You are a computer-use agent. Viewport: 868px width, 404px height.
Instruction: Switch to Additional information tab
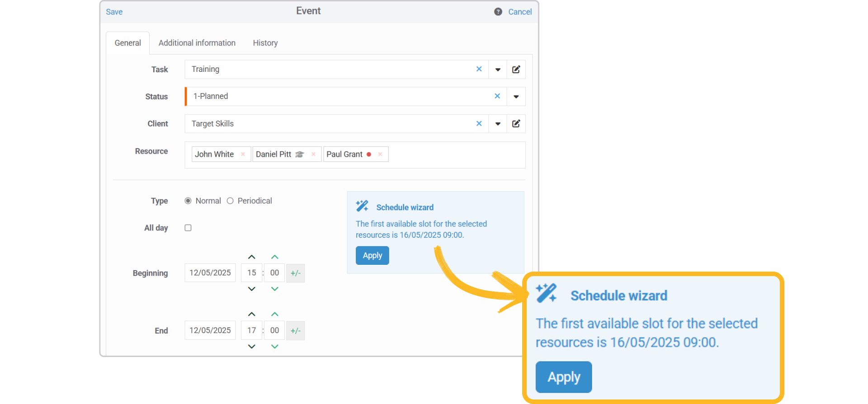coord(197,43)
